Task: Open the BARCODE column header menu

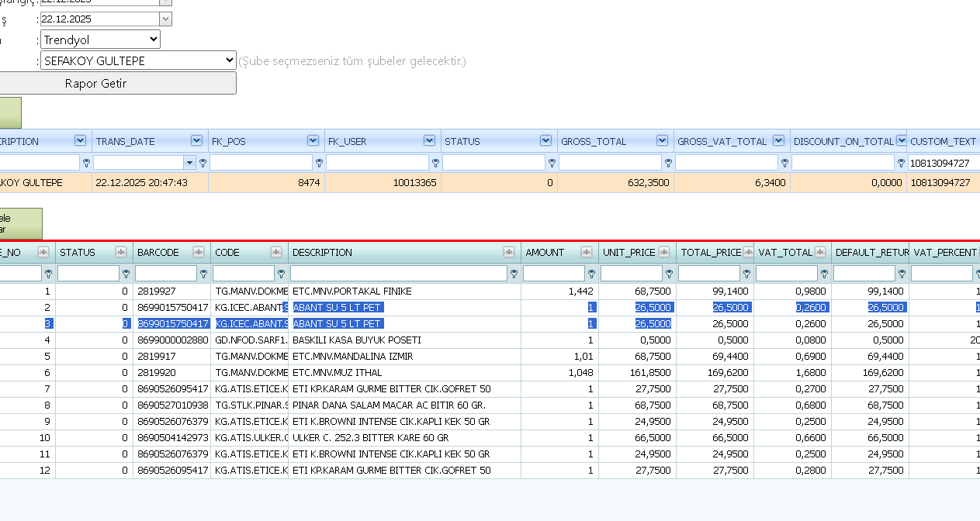Action: click(199, 252)
